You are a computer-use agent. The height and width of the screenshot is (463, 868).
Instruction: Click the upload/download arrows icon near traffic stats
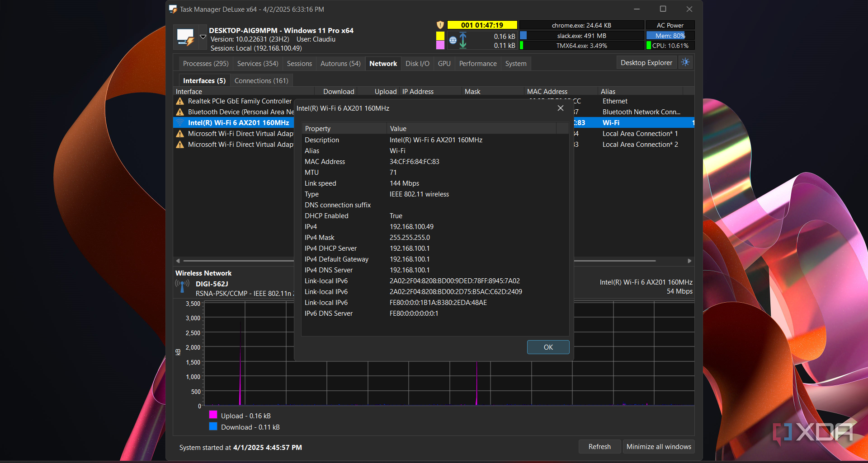click(463, 40)
